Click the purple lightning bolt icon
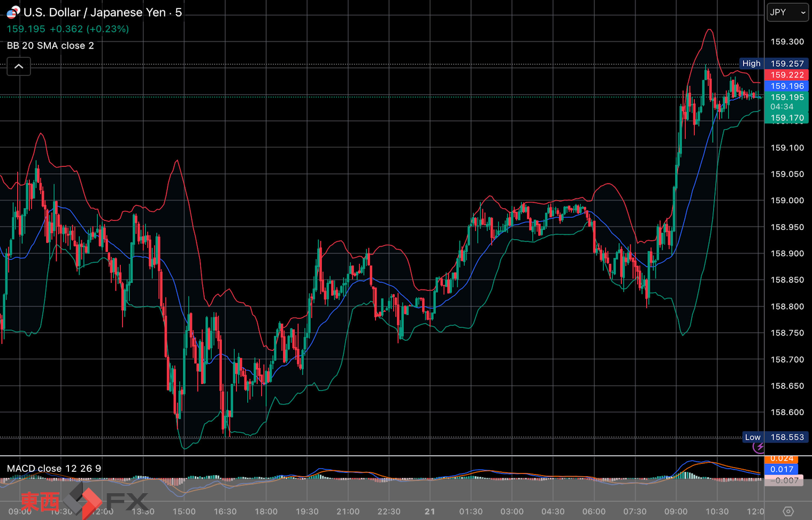The height and width of the screenshot is (520, 812). (x=759, y=447)
